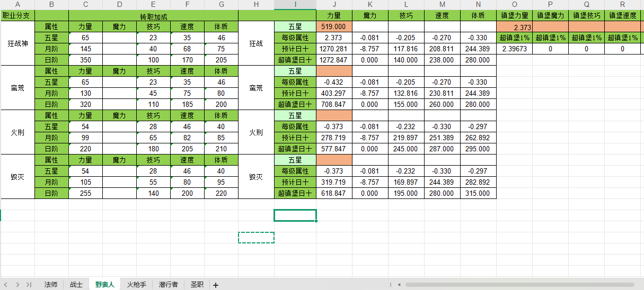Click the orange cell showing 519.000
The image size is (644, 290).
(334, 26)
